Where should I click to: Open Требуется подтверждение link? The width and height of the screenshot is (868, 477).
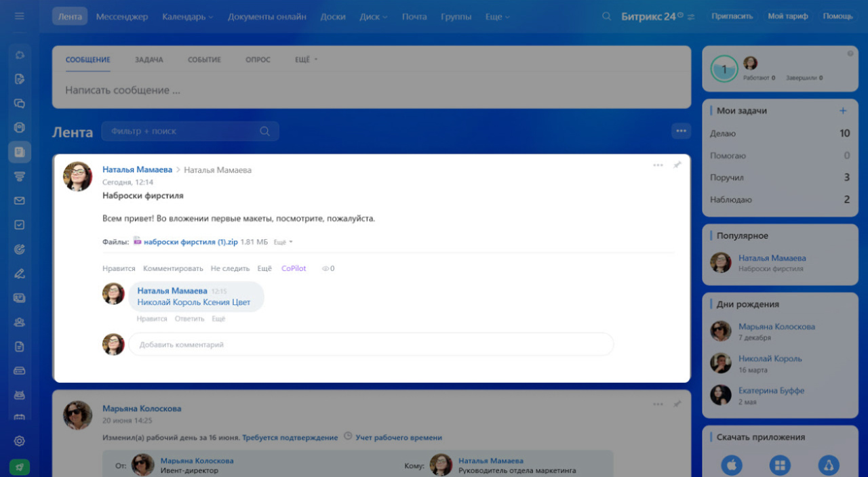click(x=290, y=438)
